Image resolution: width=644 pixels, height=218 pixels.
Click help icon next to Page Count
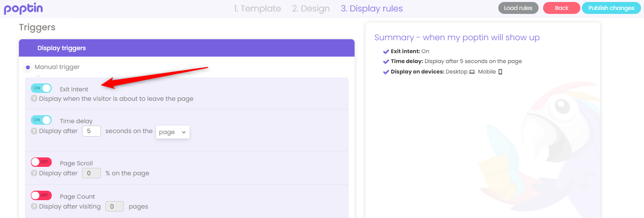(34, 207)
